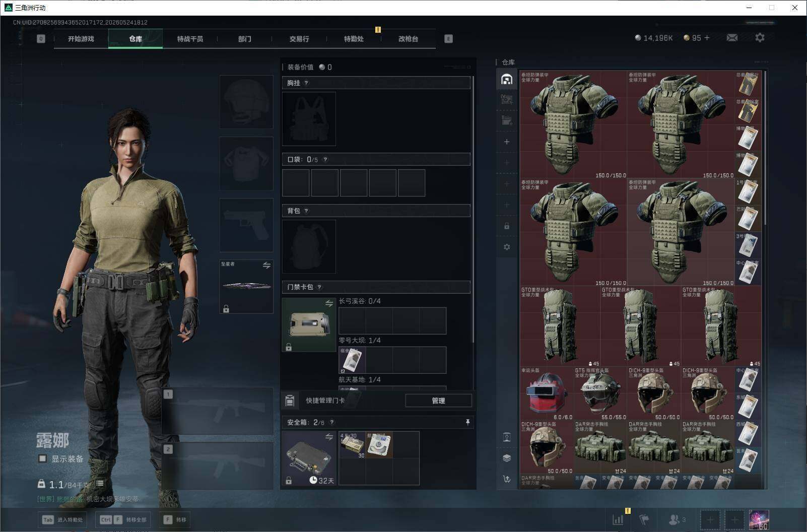The width and height of the screenshot is (807, 532).
Task: Click lock icon on the keycard case
Action: [x=289, y=347]
